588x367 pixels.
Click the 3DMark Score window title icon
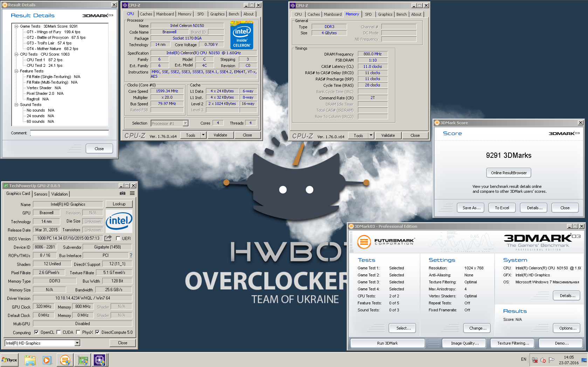[x=437, y=123]
